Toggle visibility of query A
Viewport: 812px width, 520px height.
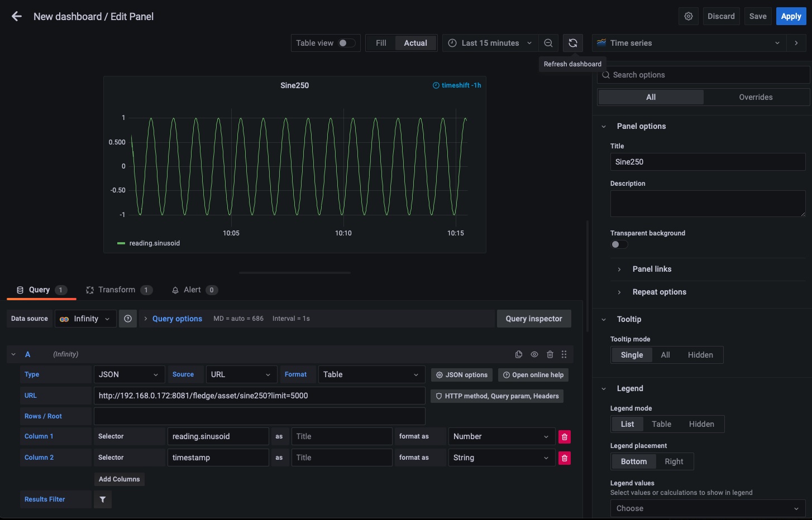534,354
